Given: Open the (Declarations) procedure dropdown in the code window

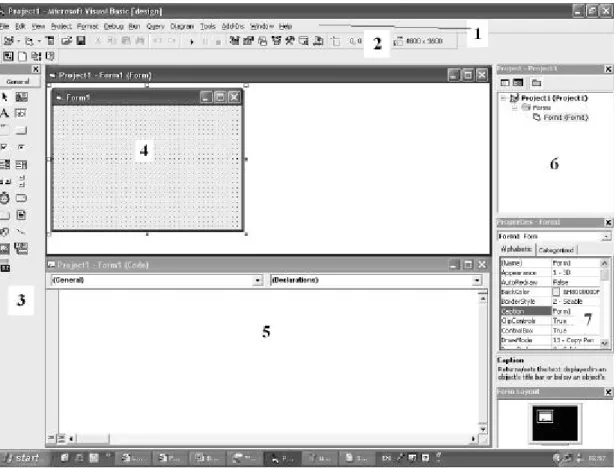Looking at the screenshot, I should (477, 281).
